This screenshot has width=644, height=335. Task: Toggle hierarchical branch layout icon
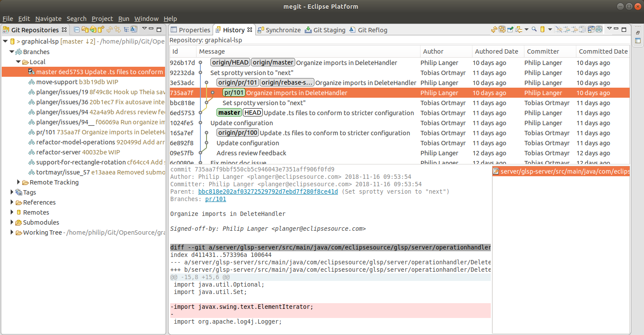click(126, 30)
